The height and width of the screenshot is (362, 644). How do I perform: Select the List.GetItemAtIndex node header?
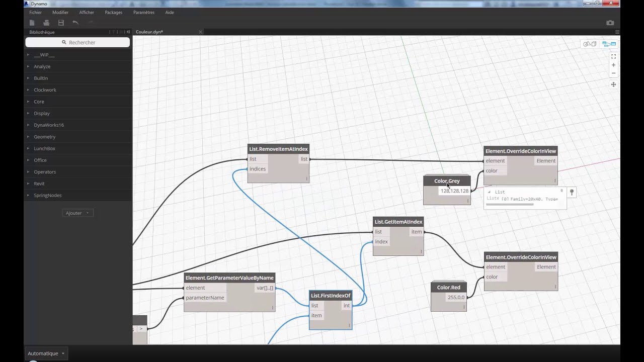398,222
